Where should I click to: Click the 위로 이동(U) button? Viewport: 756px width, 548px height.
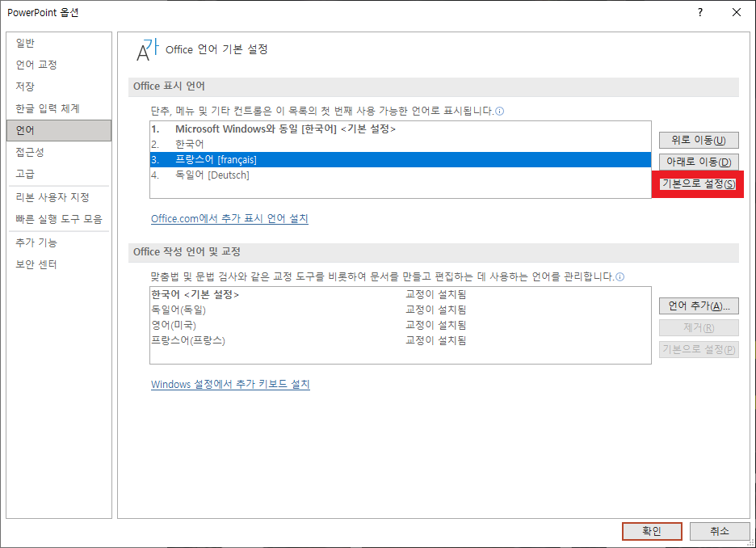point(699,141)
